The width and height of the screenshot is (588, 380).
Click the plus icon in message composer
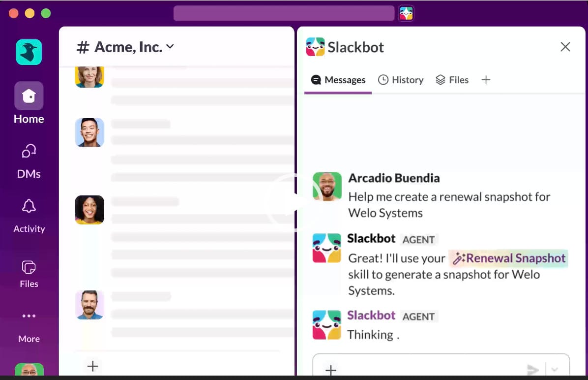(x=331, y=370)
